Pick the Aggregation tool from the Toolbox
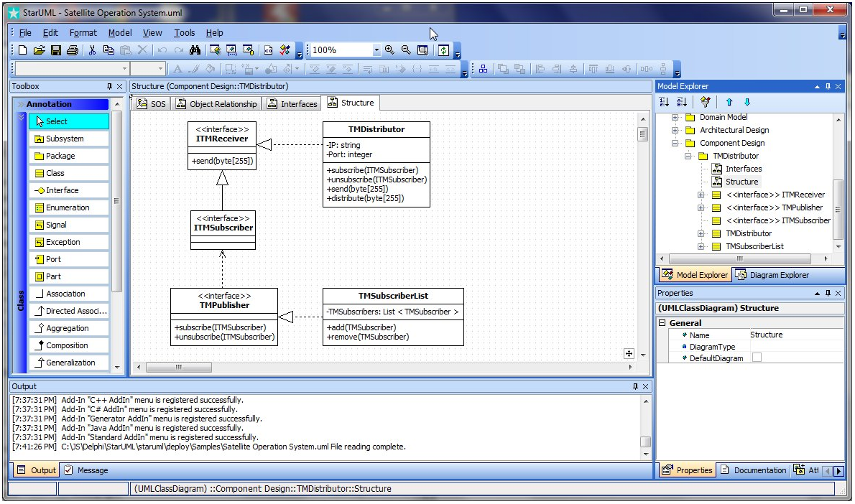Viewport: 855px width, 504px height. [68, 328]
